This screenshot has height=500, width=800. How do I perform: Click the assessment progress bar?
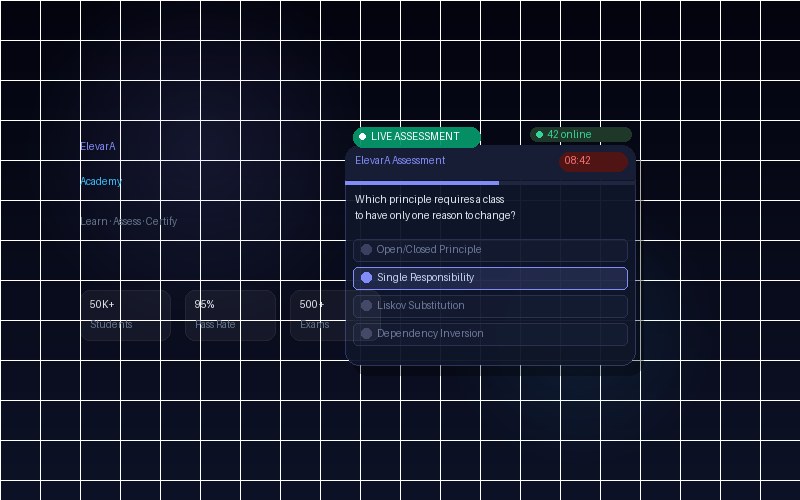click(x=490, y=183)
